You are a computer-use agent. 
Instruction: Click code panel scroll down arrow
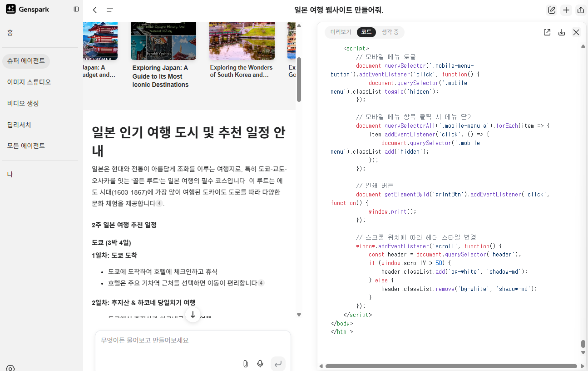point(583,353)
